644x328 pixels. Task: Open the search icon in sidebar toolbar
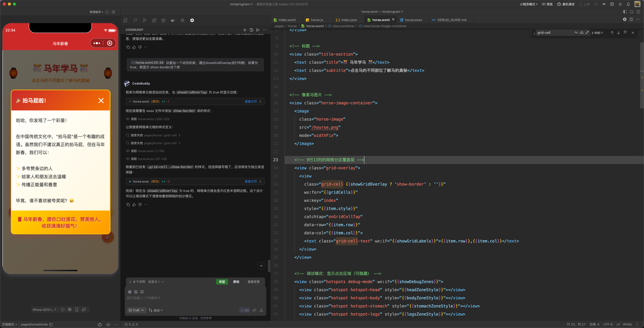click(135, 20)
